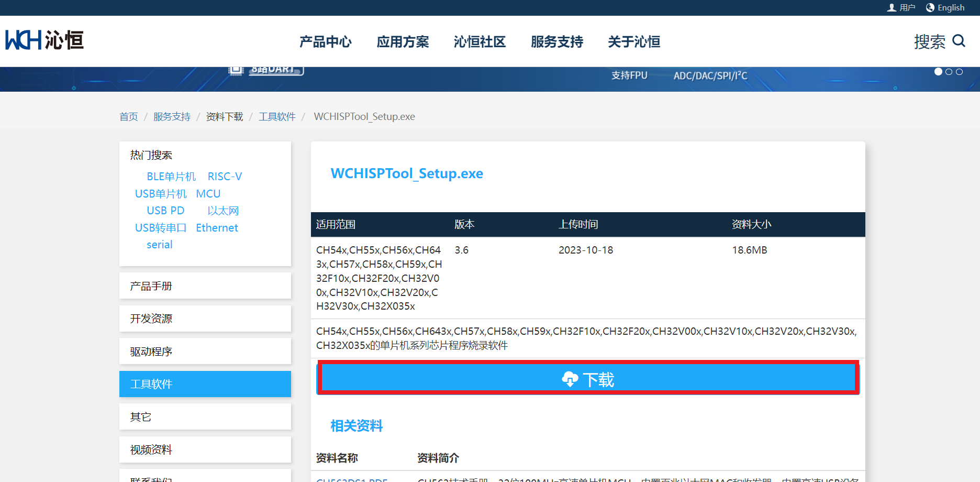
Task: Open 驱动程序 sidebar category
Action: (x=205, y=351)
